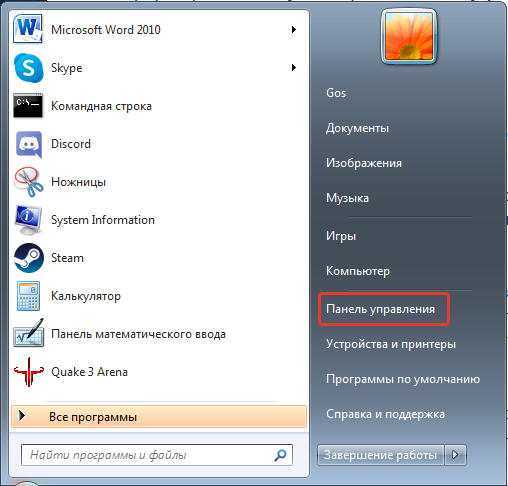Select the Discord text label
This screenshot has width=508, height=486.
pos(71,144)
